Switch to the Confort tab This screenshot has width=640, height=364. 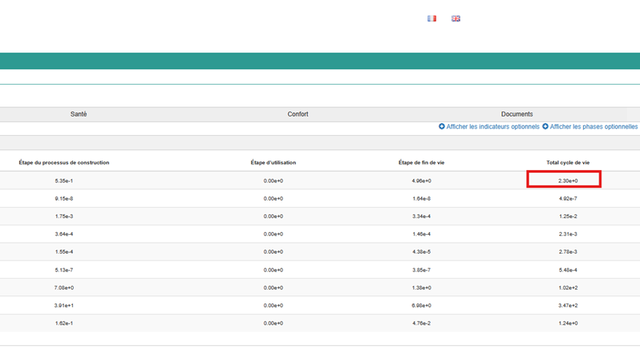click(298, 115)
